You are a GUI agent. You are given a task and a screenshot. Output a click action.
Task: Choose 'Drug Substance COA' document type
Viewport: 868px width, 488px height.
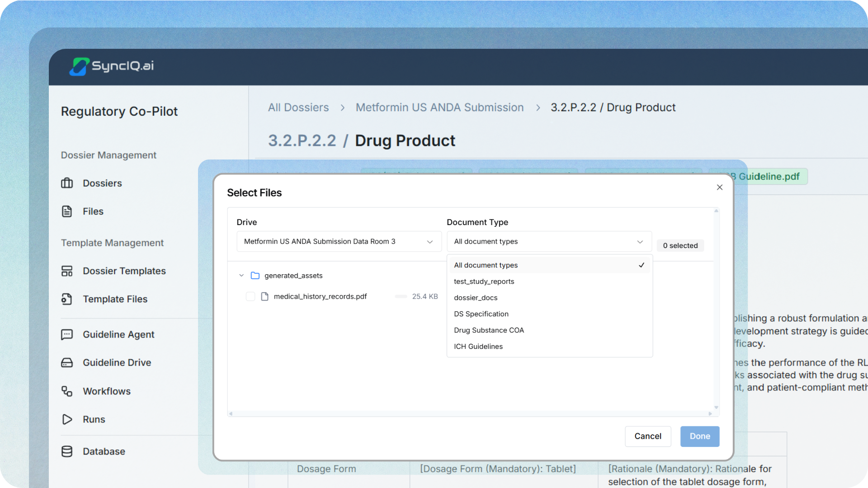[489, 330]
